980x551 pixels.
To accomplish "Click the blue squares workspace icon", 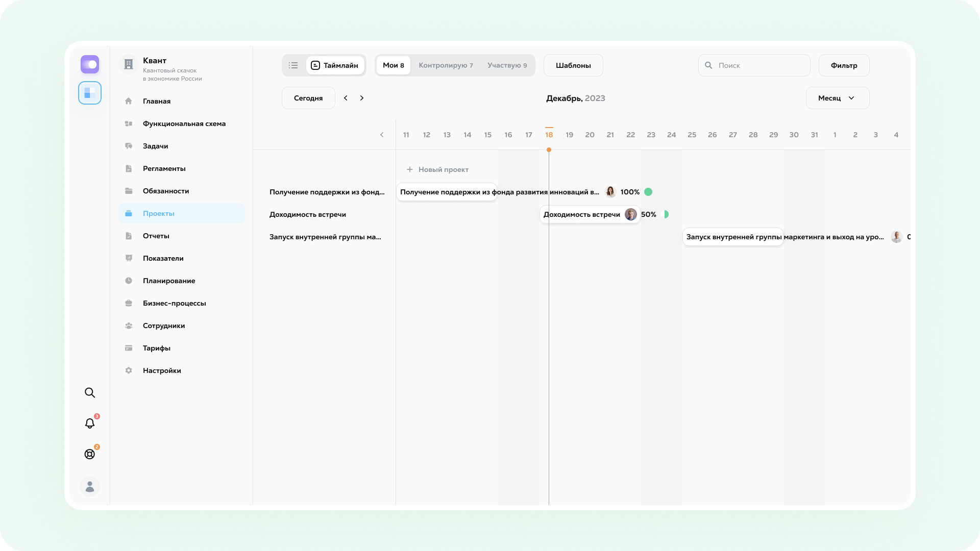I will pyautogui.click(x=90, y=93).
